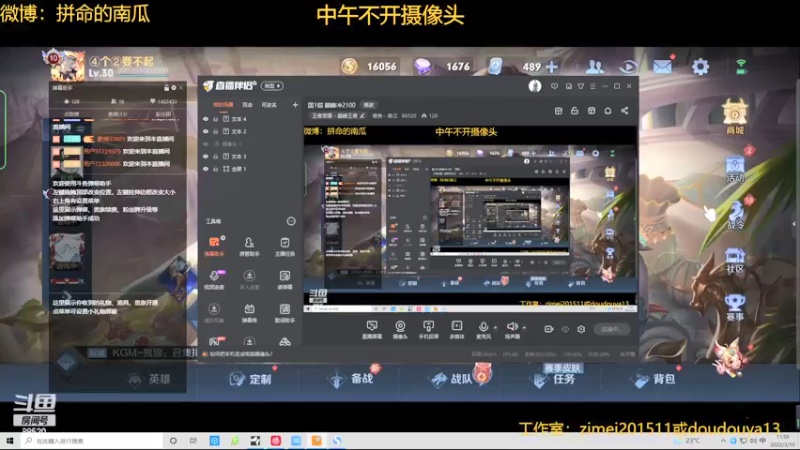Screen dimensions: 800x450
Task: Switch to the third scene tab
Action: [269, 105]
